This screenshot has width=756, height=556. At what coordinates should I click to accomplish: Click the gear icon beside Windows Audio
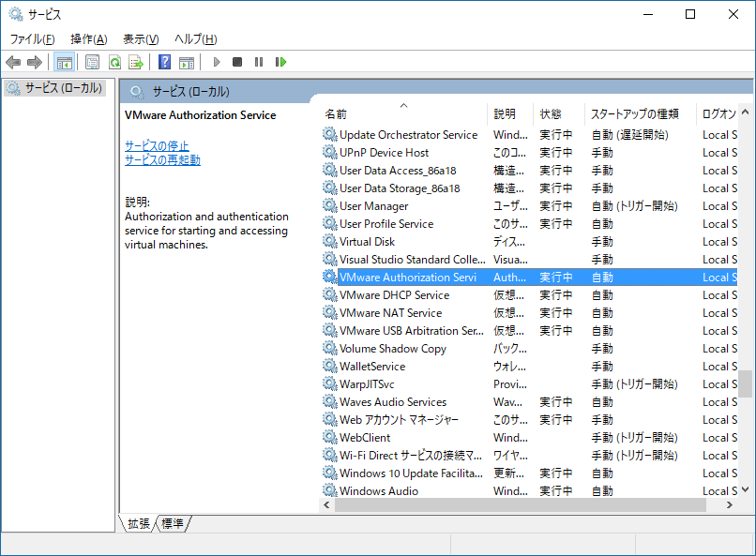point(330,490)
